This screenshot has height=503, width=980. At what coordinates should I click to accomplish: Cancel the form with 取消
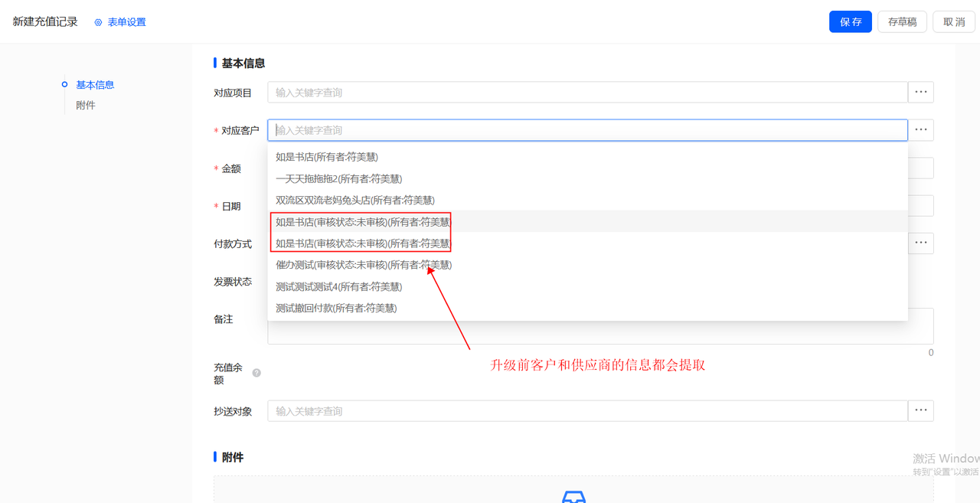(x=953, y=21)
